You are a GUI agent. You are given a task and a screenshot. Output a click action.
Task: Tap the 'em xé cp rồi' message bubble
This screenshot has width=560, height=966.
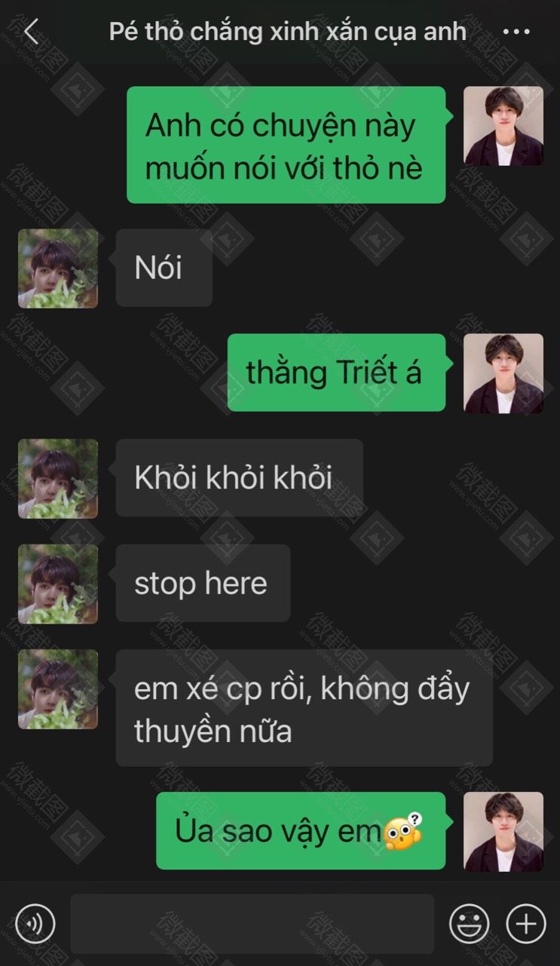pos(304,708)
